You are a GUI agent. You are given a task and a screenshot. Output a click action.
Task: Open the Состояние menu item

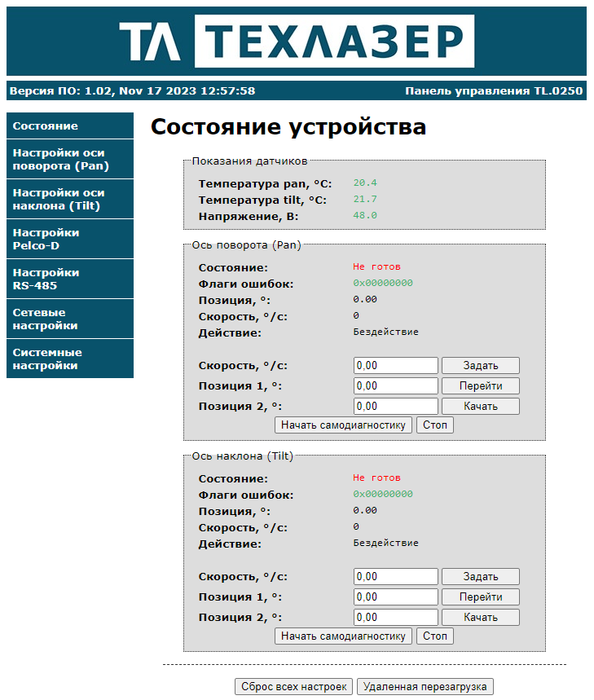[69, 126]
